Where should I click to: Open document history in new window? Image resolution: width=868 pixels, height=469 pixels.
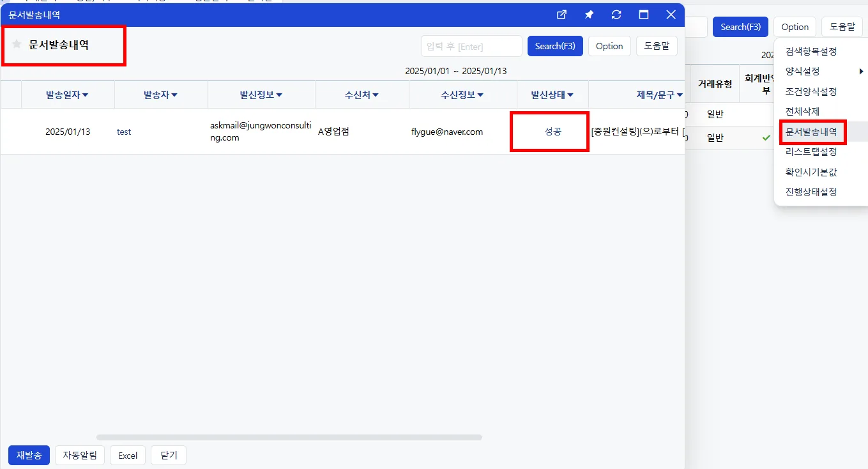coord(561,15)
